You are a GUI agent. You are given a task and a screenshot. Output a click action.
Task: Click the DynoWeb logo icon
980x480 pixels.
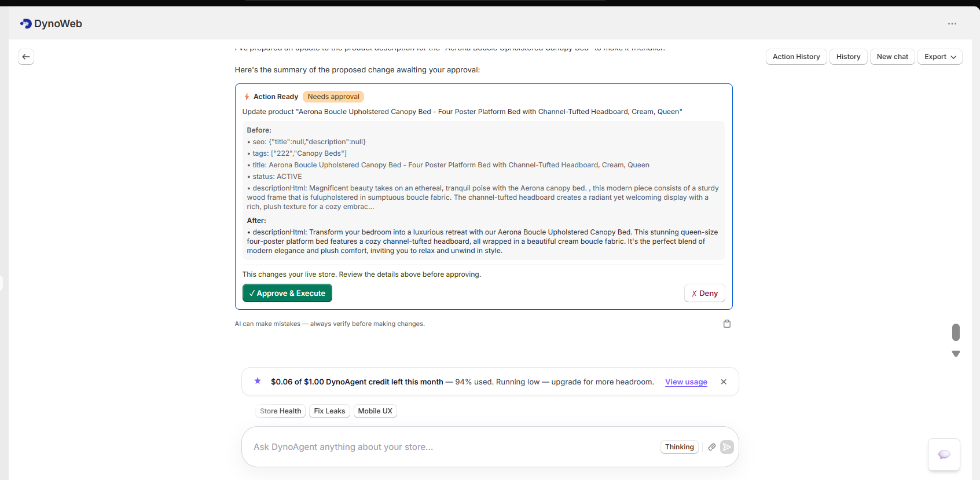click(x=26, y=24)
